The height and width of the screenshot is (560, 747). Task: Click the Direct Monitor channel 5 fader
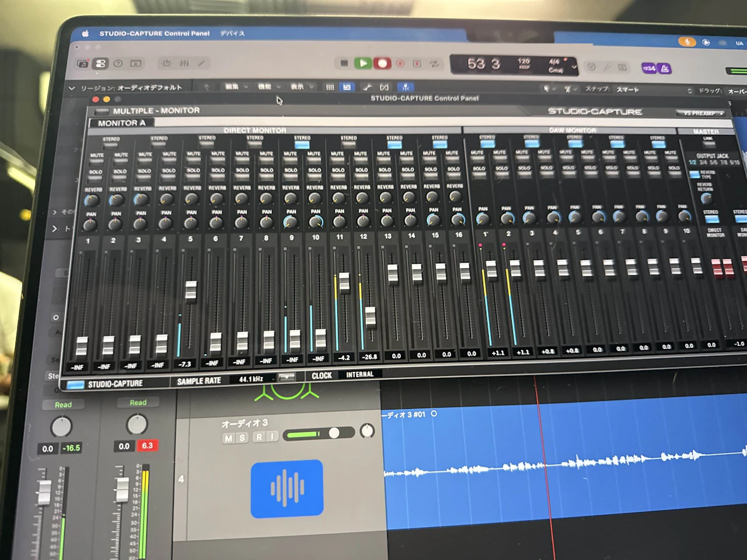tap(190, 291)
